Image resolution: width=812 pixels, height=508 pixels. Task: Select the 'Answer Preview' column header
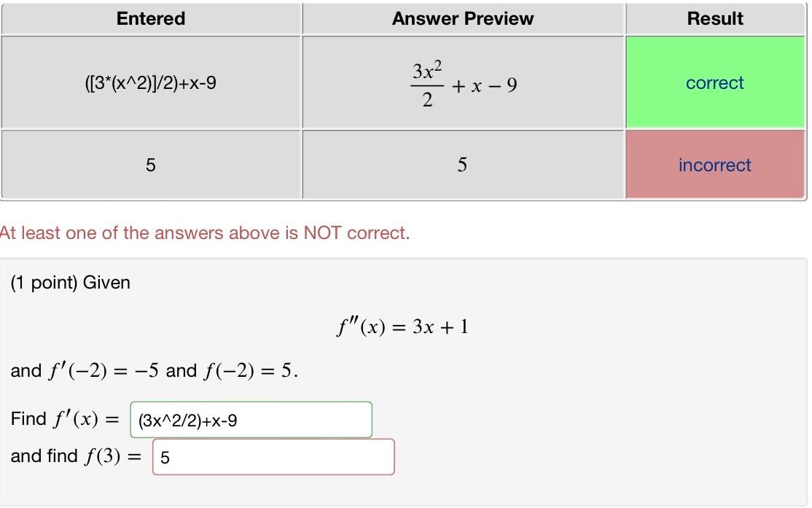[x=462, y=18]
